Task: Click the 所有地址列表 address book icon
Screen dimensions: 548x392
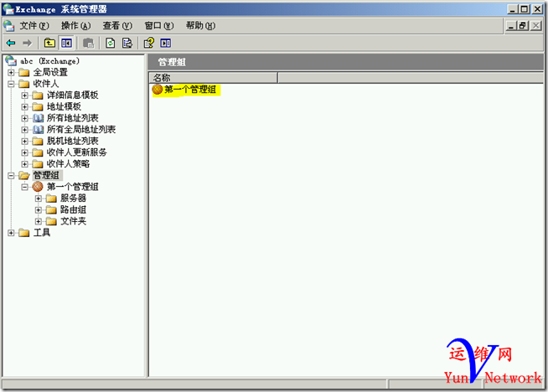Action: point(38,118)
